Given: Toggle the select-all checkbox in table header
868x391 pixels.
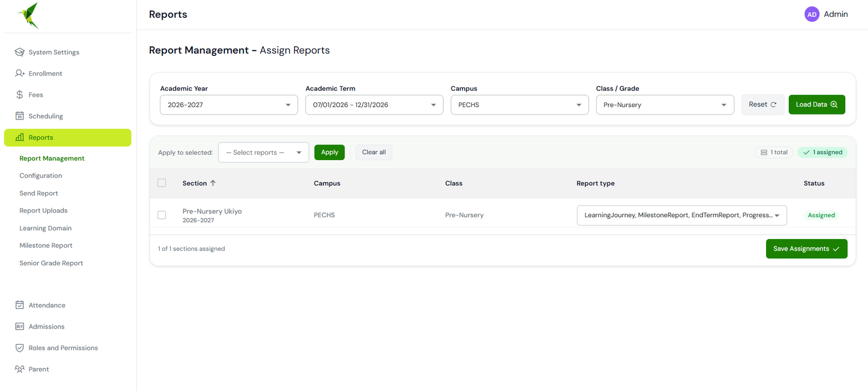Looking at the screenshot, I should click(162, 183).
